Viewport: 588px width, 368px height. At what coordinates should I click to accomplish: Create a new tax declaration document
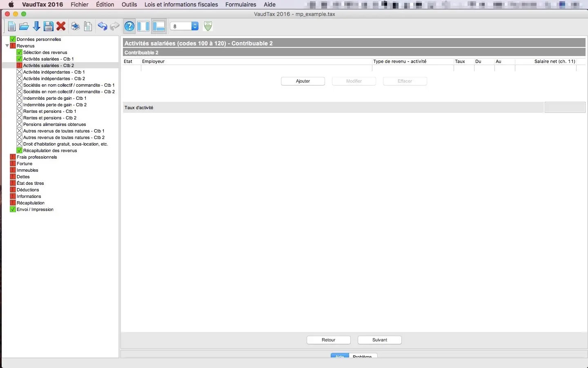point(11,27)
